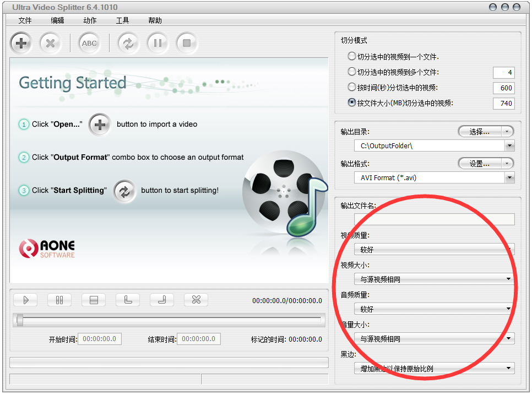532x394 pixels.
Task: Expand the AVI Format output format dropdown
Action: [509, 178]
